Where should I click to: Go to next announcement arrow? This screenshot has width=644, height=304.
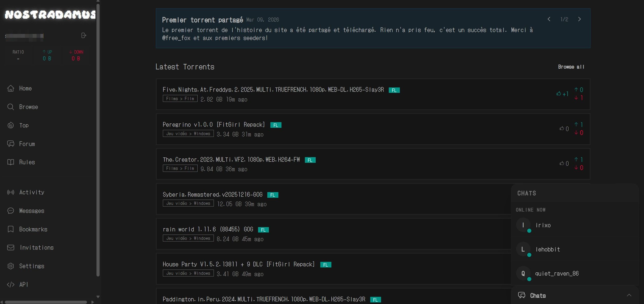[579, 19]
